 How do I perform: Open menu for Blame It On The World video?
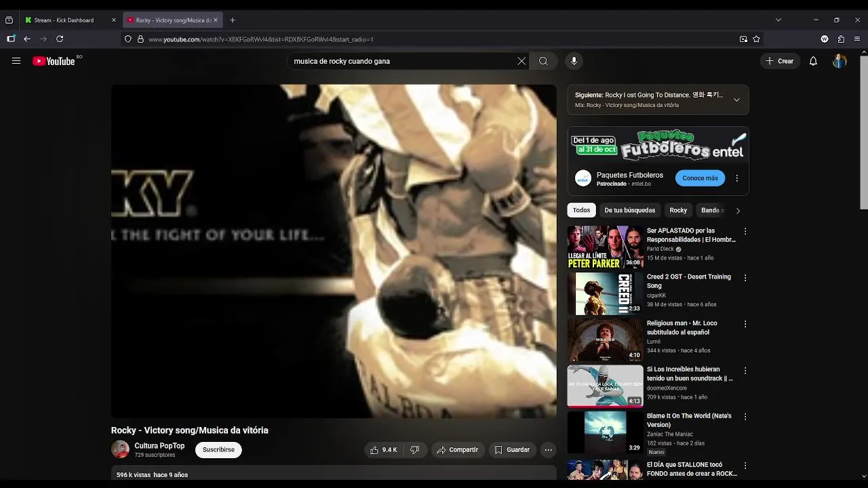745,417
